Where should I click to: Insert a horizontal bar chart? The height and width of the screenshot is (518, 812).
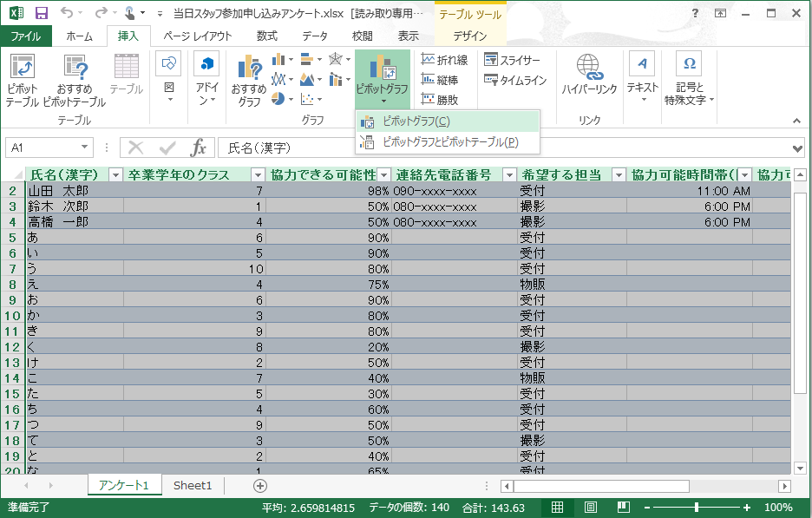pyautogui.click(x=307, y=60)
